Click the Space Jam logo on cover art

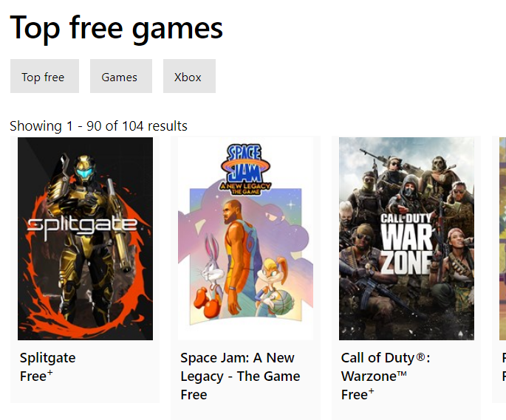click(245, 169)
